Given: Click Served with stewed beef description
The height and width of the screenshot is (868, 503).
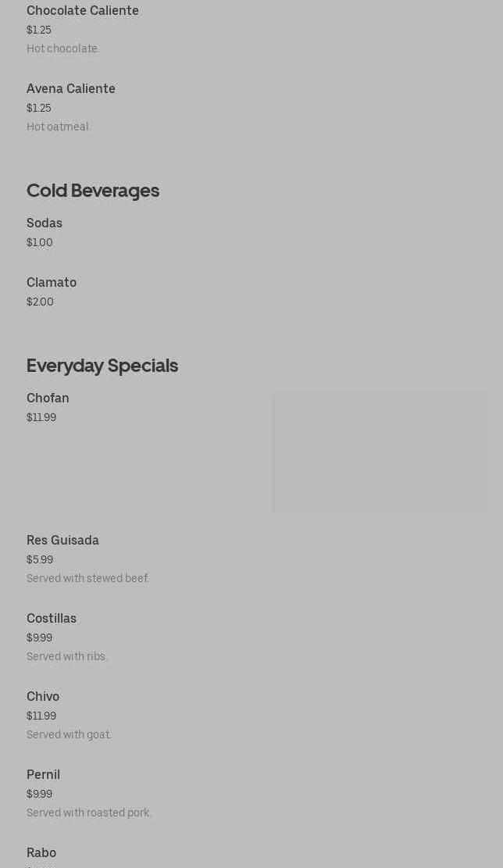Looking at the screenshot, I should [87, 578].
